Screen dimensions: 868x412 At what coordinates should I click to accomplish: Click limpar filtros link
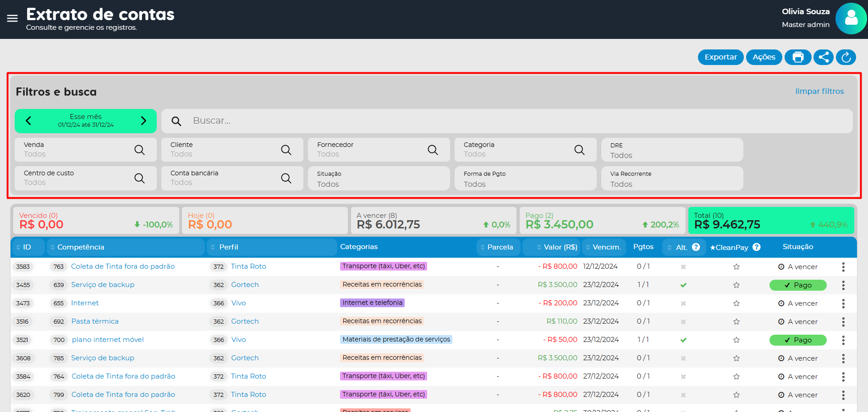tap(819, 91)
